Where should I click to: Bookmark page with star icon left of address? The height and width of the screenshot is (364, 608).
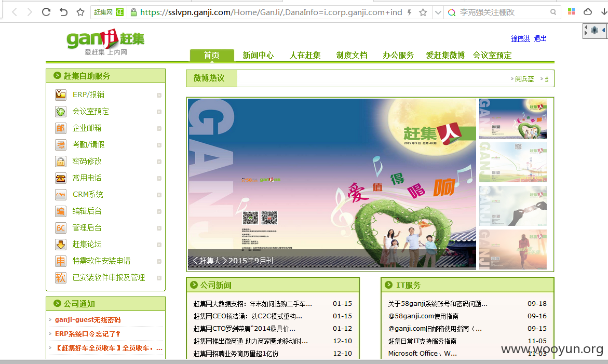click(80, 12)
